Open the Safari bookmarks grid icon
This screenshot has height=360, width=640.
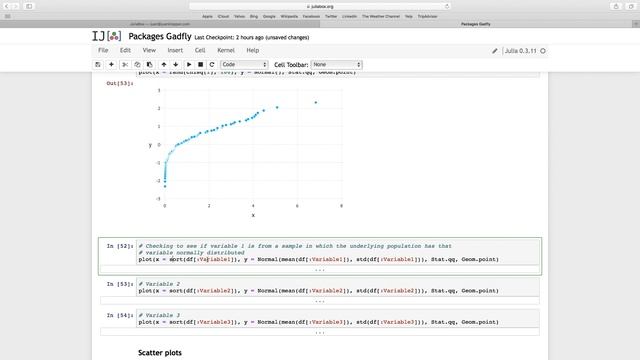click(7, 16)
